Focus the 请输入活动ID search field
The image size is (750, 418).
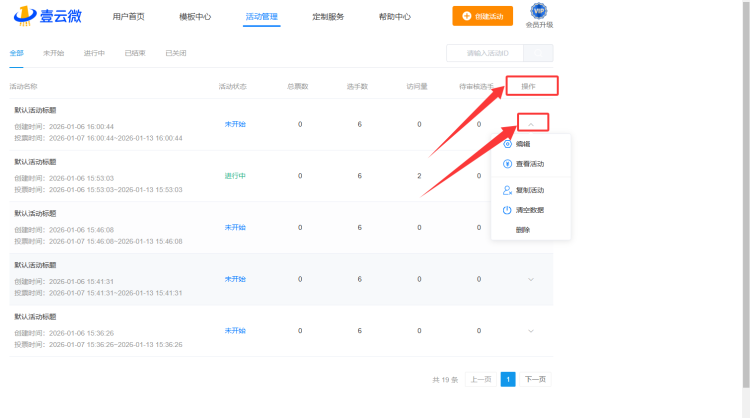pyautogui.click(x=485, y=53)
